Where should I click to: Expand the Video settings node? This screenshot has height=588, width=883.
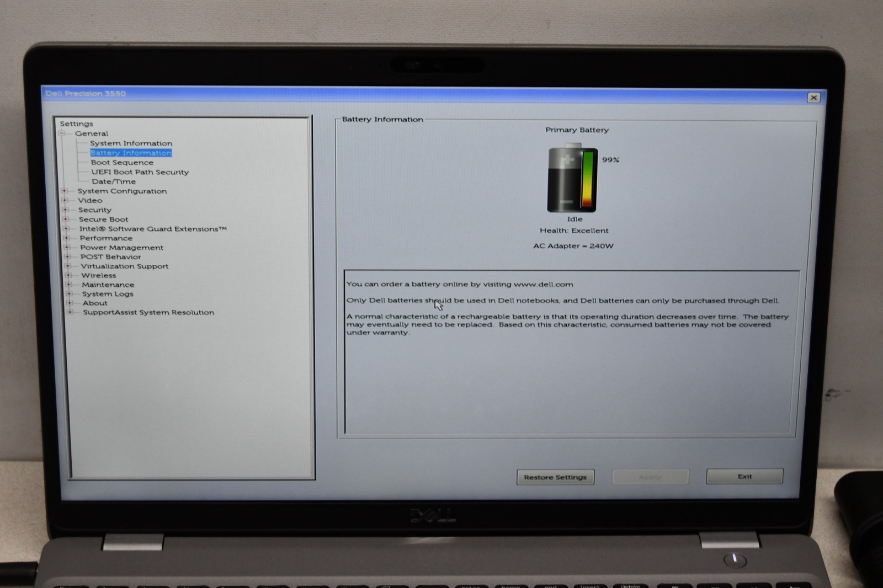tap(65, 200)
